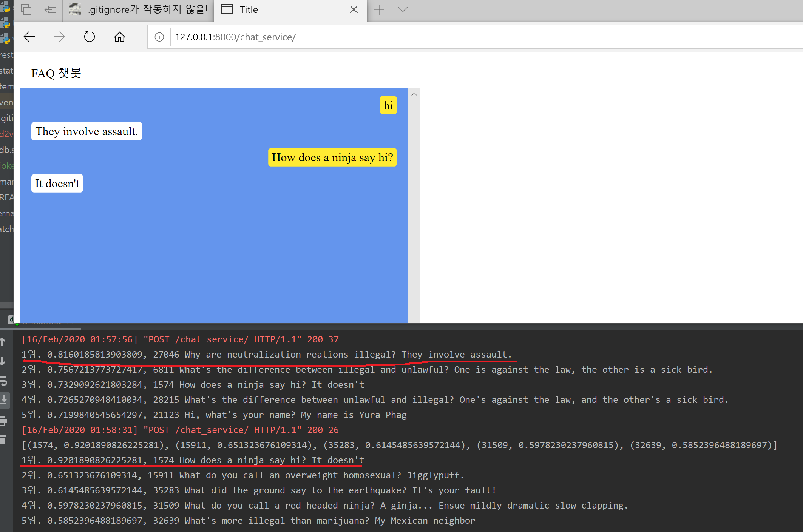The height and width of the screenshot is (532, 803).
Task: Add a new browser tab
Action: click(379, 10)
